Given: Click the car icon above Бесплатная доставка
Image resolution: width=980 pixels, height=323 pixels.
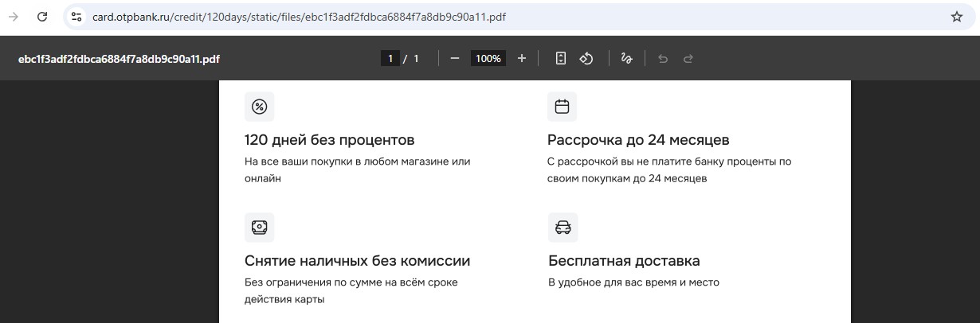Looking at the screenshot, I should coord(563,228).
